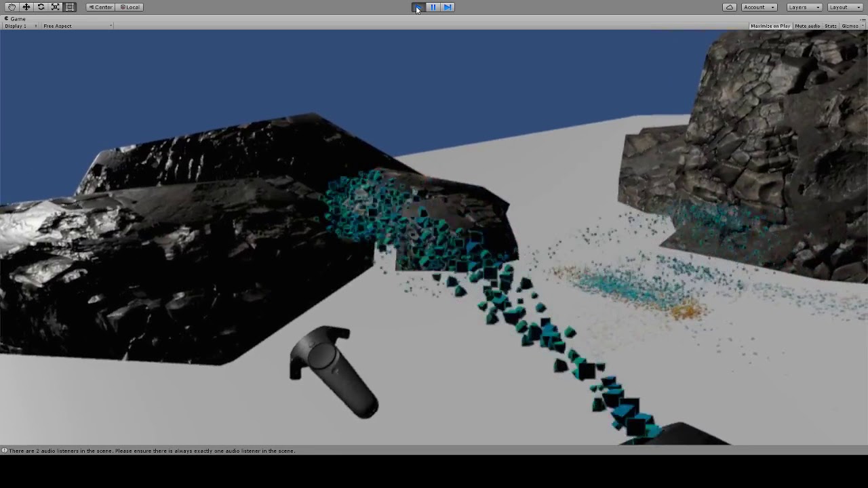Open the Game panel options menu
The width and height of the screenshot is (868, 488).
click(x=863, y=19)
